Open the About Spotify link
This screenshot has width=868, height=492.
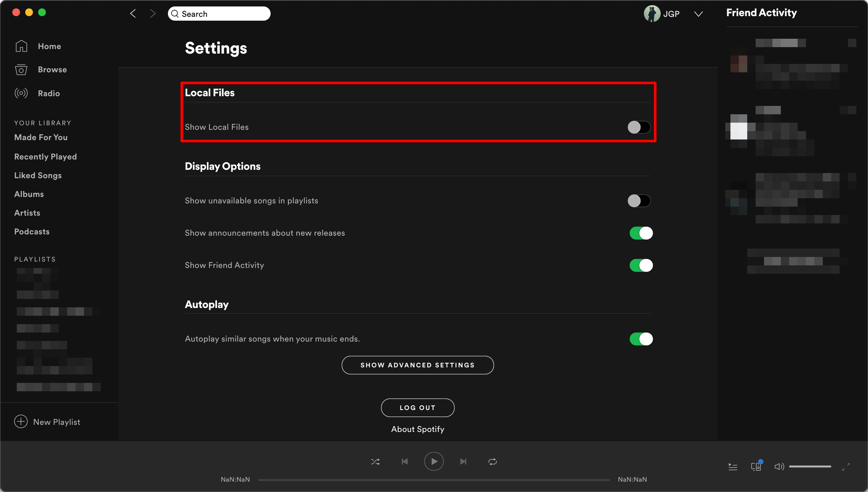pos(418,429)
